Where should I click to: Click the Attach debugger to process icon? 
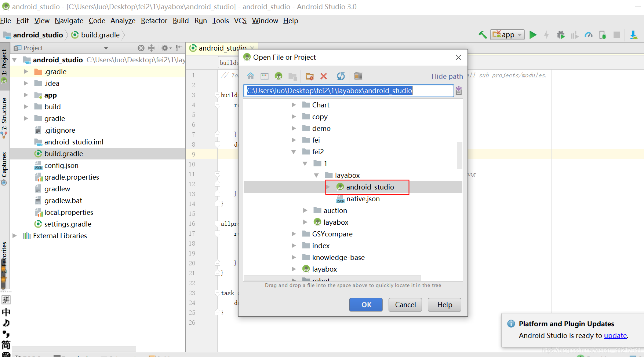pyautogui.click(x=603, y=35)
